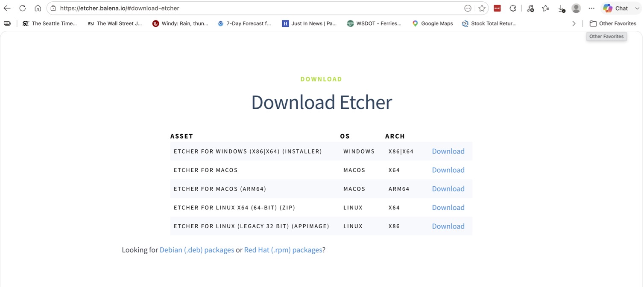Screen dimensions: 644x287
Task: Click the 'Download Etcher' heading
Action: 322,102
